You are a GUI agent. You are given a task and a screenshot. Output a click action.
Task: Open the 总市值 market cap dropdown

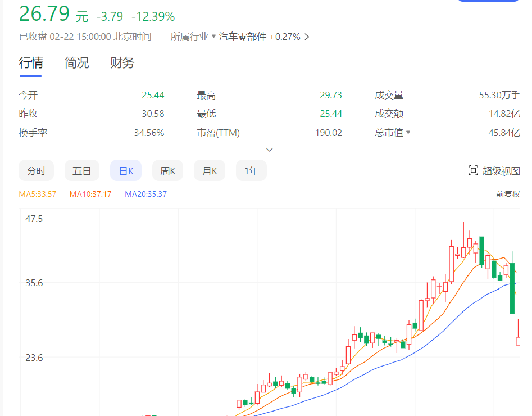(408, 133)
